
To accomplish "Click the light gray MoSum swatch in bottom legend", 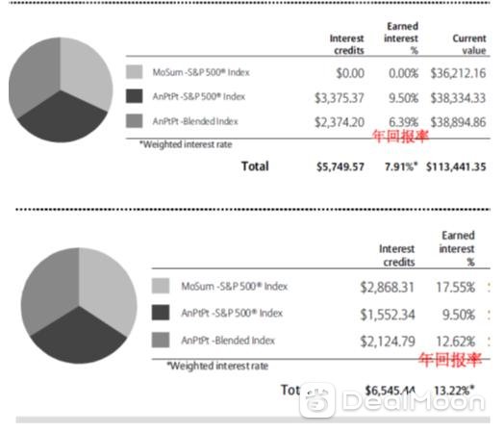I will [161, 286].
